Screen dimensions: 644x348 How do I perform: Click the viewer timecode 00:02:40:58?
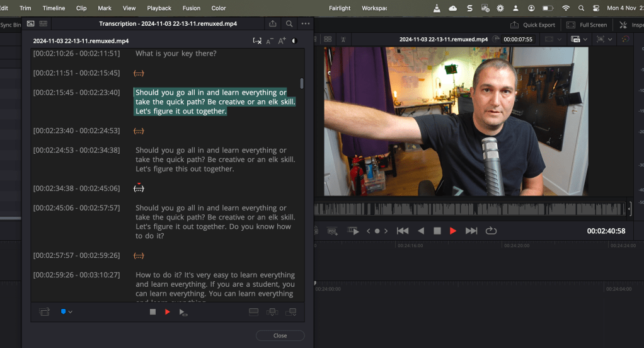[606, 231]
